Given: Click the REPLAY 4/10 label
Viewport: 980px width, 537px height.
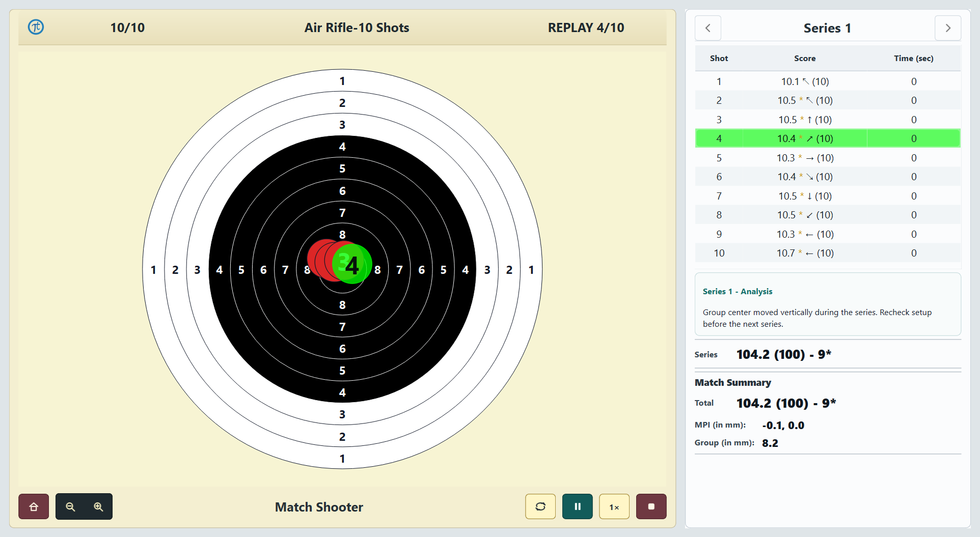Looking at the screenshot, I should (586, 27).
